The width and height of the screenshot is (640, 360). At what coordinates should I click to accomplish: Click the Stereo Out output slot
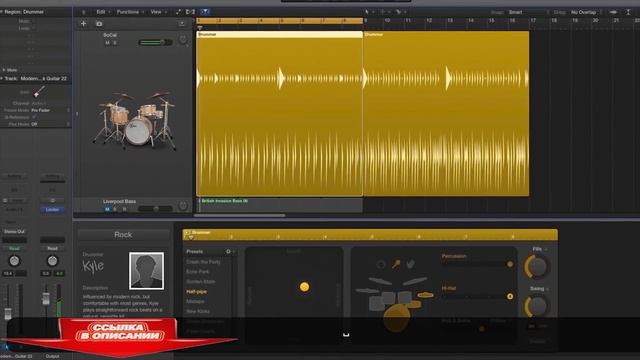(x=14, y=231)
